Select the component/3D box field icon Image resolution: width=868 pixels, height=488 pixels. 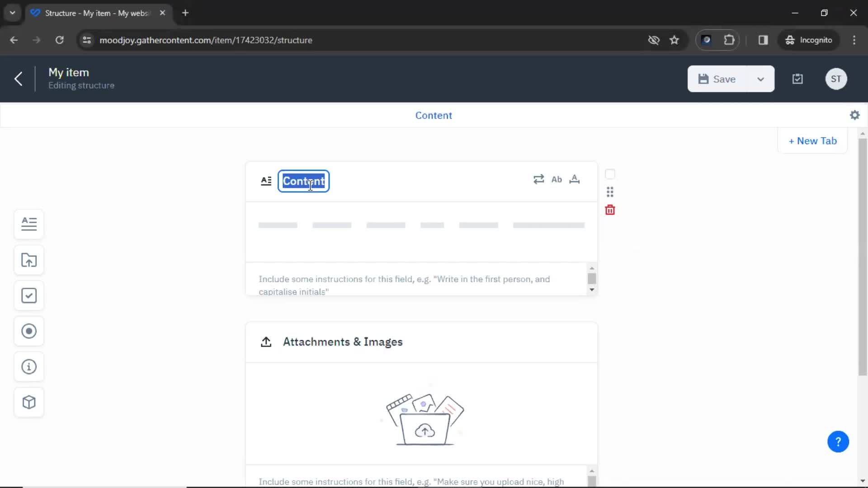pyautogui.click(x=28, y=402)
